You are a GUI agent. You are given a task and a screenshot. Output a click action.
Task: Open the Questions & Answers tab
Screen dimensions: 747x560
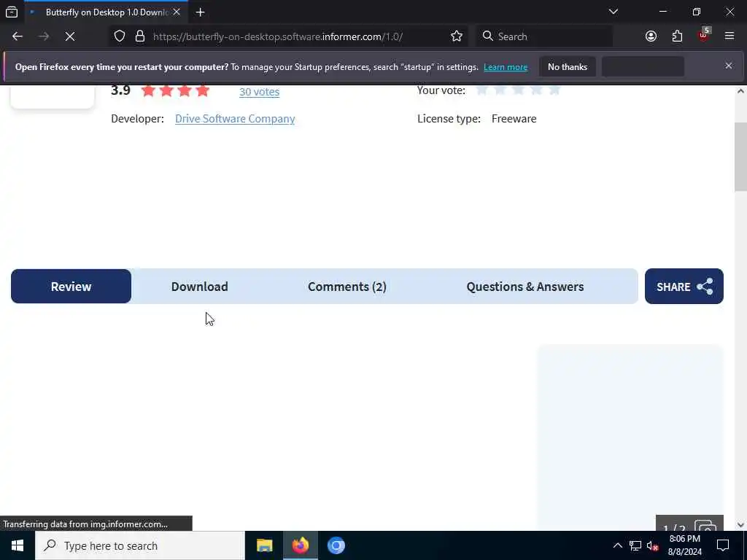(525, 286)
